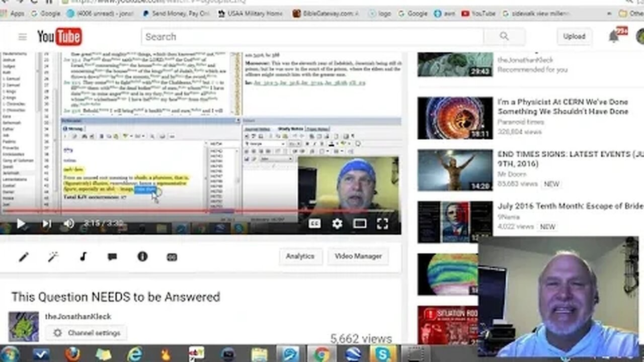Open Internet Explorer from the taskbar
Screen dimensions: 644x362
click(135, 354)
